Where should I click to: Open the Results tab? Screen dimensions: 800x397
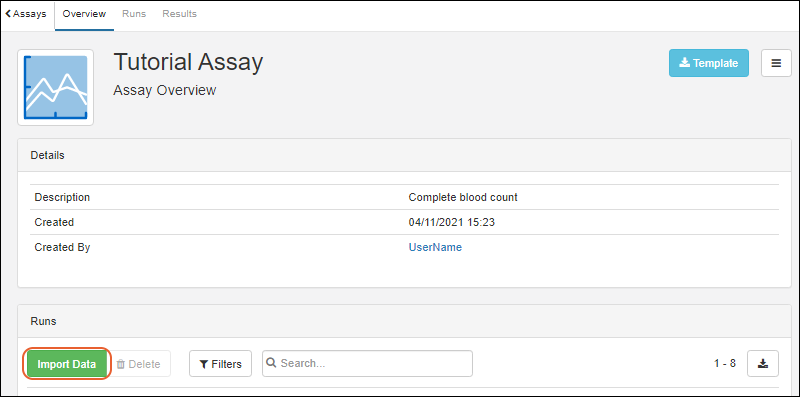click(179, 14)
